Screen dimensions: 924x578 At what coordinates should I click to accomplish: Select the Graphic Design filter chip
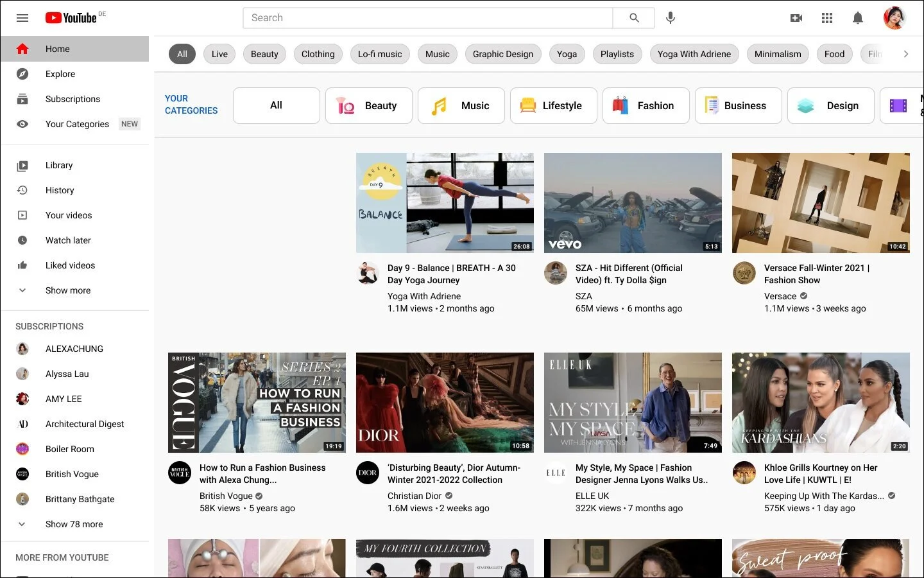point(503,54)
